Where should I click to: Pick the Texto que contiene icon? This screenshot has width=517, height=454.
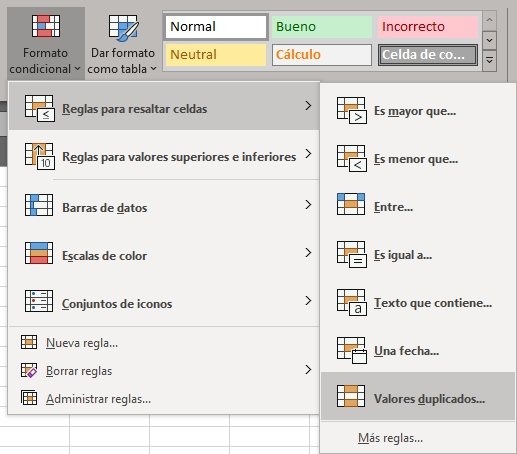click(352, 302)
